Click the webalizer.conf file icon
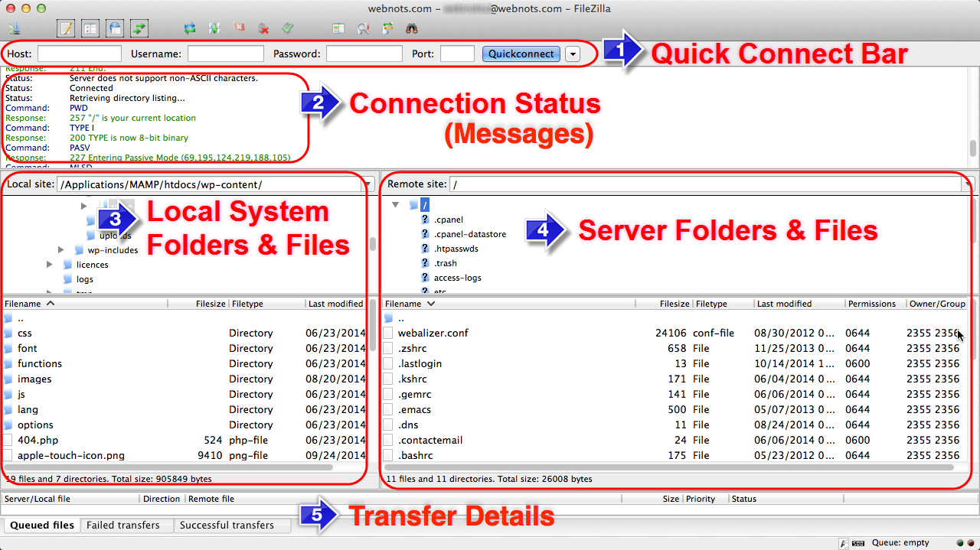The image size is (980, 550). pos(388,333)
